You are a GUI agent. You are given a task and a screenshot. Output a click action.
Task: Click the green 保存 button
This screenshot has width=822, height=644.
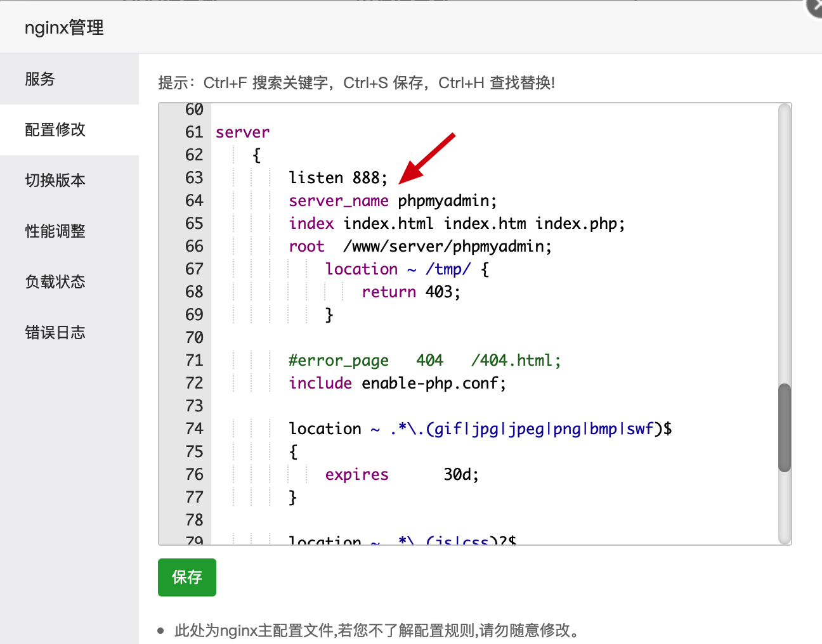[186, 577]
